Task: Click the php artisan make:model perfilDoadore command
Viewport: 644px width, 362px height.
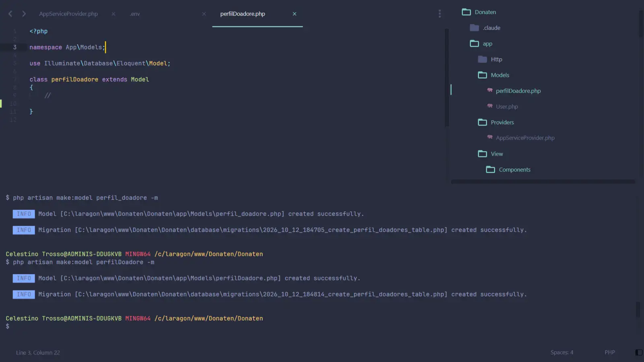Action: [x=83, y=262]
